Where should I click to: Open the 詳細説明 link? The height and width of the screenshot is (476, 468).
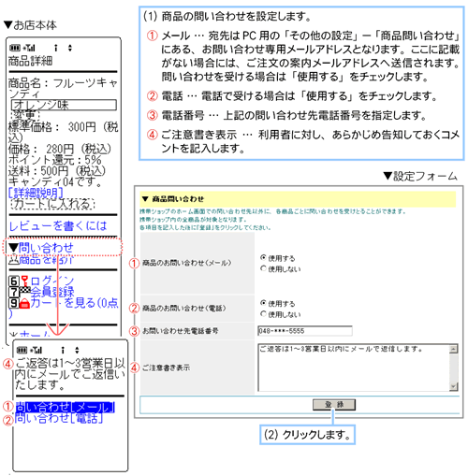tap(36, 193)
